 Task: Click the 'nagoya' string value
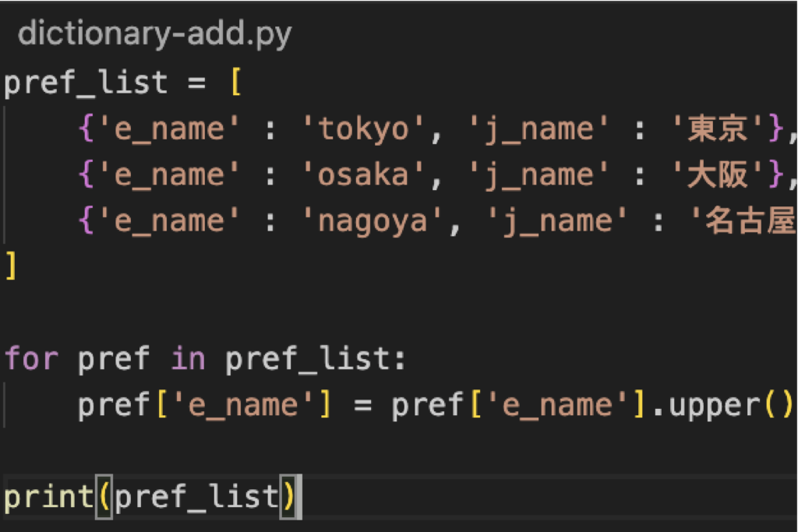[x=373, y=222]
